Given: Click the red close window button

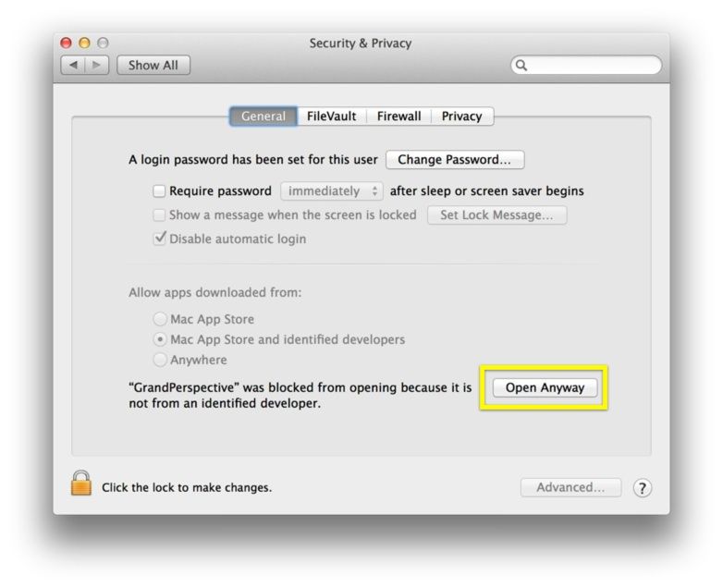Looking at the screenshot, I should click(x=66, y=43).
